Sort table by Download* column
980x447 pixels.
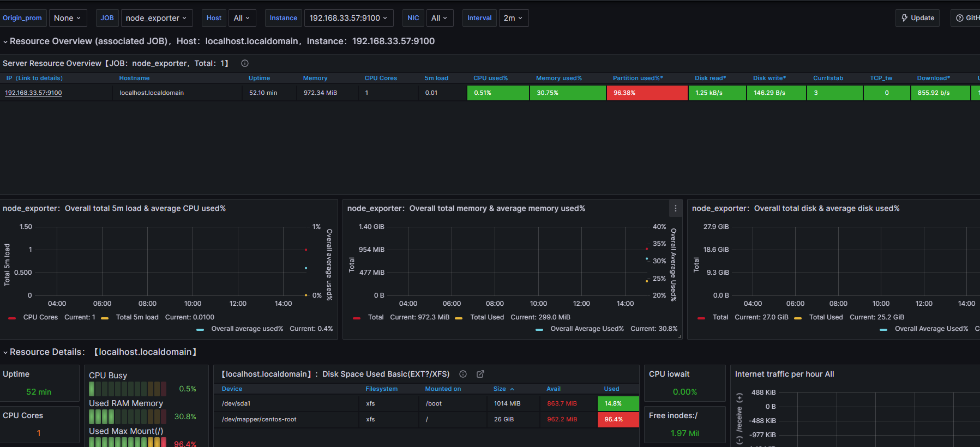[933, 78]
